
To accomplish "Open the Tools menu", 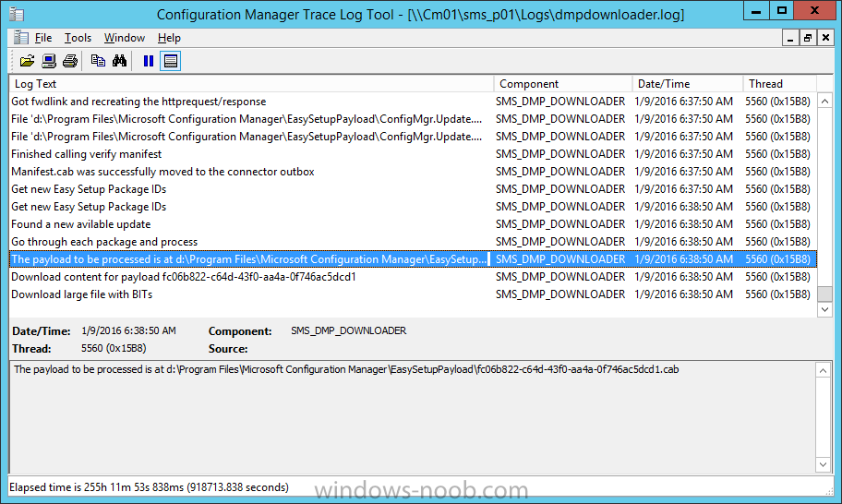I will tap(78, 38).
